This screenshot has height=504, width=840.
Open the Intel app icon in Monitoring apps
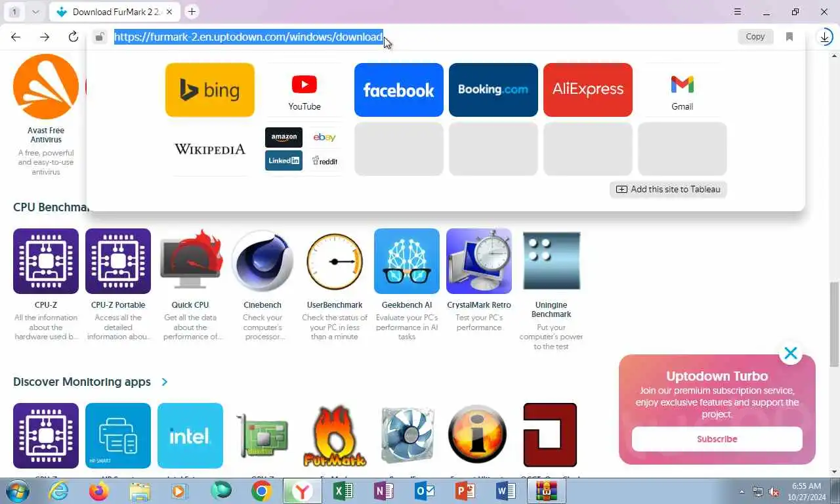point(190,436)
